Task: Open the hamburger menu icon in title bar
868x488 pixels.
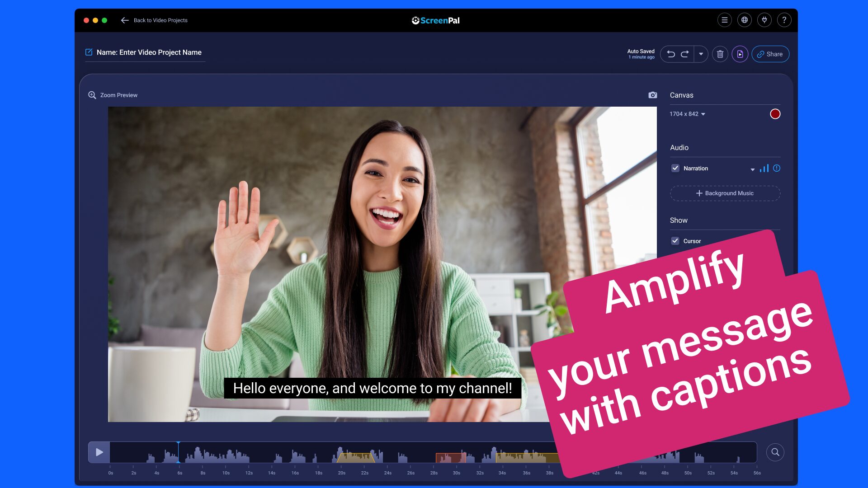Action: 724,20
